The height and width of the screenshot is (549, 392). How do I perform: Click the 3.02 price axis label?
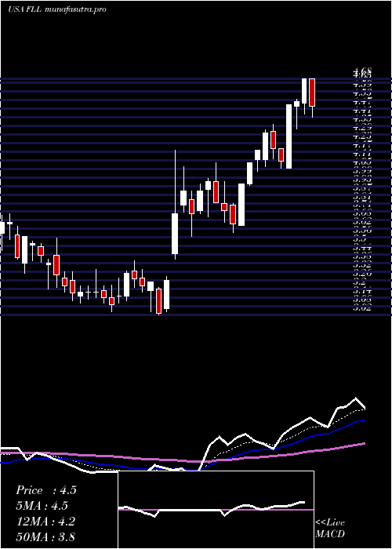[x=362, y=308]
